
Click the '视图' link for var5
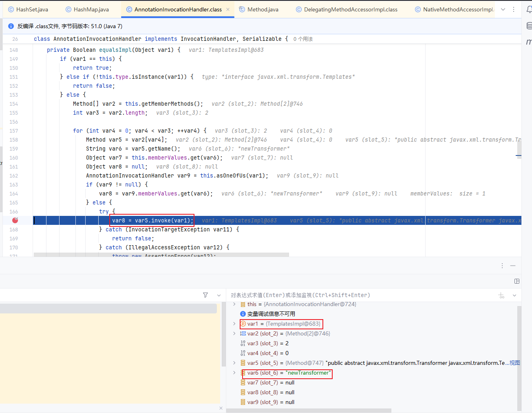(x=514, y=363)
